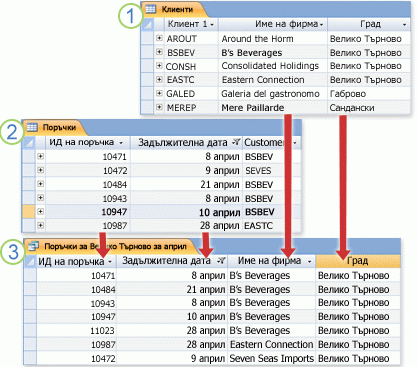
Task: Expand order 10947 row in Поръчки
Action: pyautogui.click(x=40, y=211)
